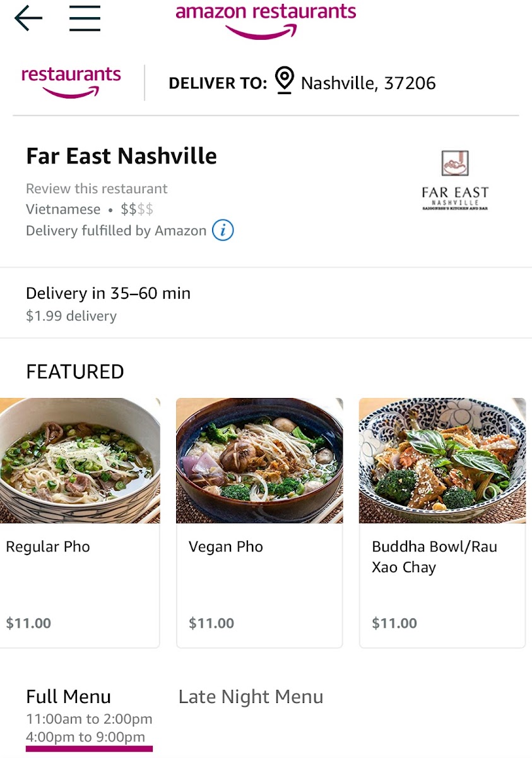Tap the Vegan Pho $11.00 price
The height and width of the screenshot is (758, 532).
pyautogui.click(x=211, y=623)
